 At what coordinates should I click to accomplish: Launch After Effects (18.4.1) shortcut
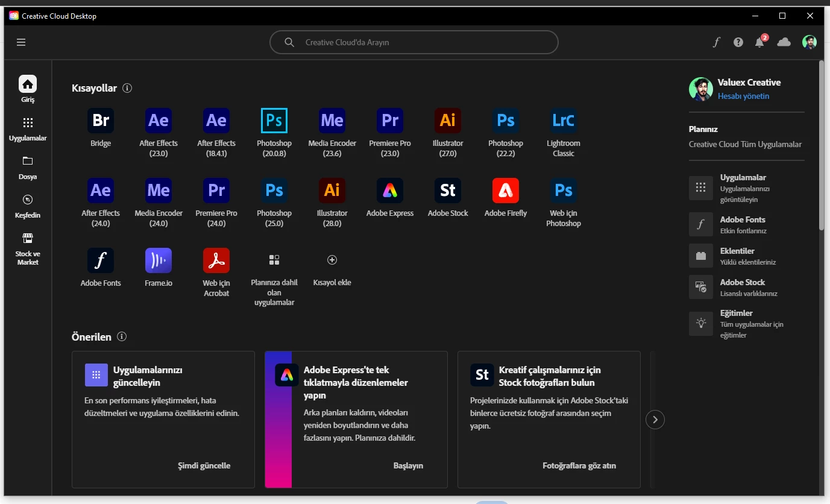216,121
